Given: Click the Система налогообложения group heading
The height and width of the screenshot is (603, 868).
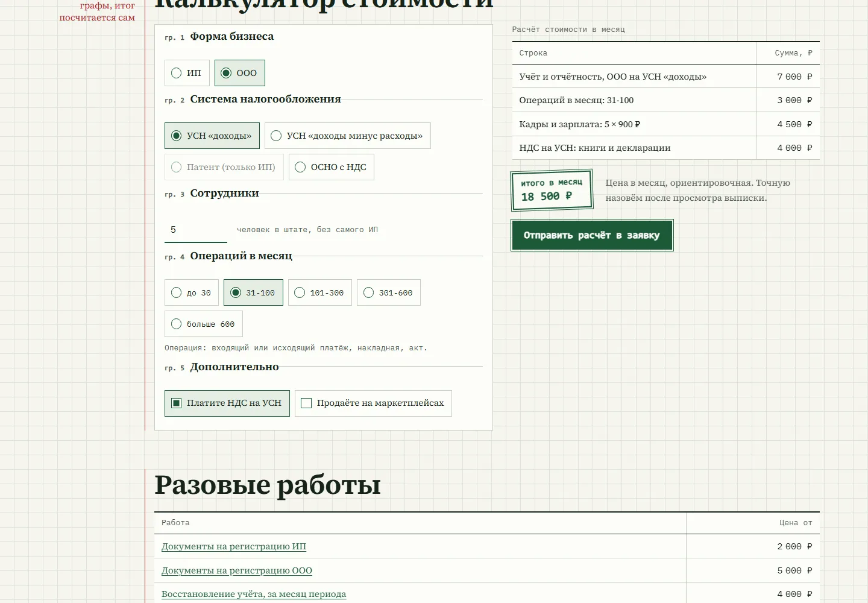Looking at the screenshot, I should [265, 99].
